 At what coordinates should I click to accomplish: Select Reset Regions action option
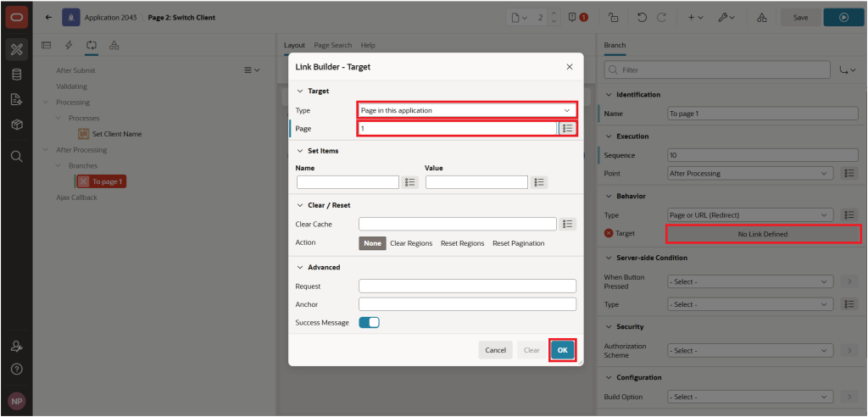[462, 243]
